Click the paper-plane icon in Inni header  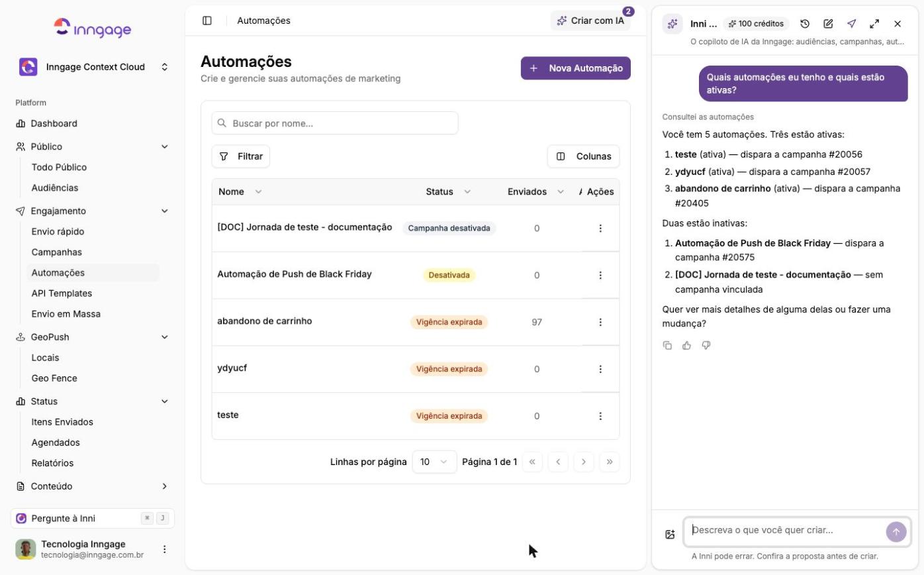click(x=851, y=24)
